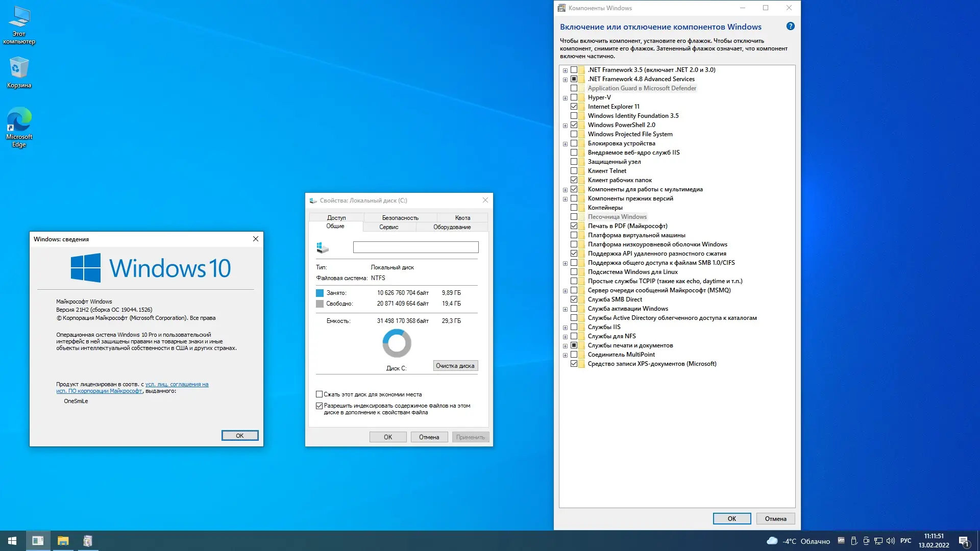Enable the Telnet client checkbox
The height and width of the screenshot is (551, 980).
574,171
